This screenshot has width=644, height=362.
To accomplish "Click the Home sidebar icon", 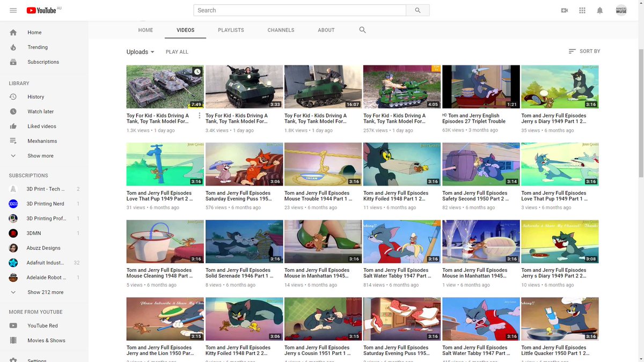I will 13,32.
